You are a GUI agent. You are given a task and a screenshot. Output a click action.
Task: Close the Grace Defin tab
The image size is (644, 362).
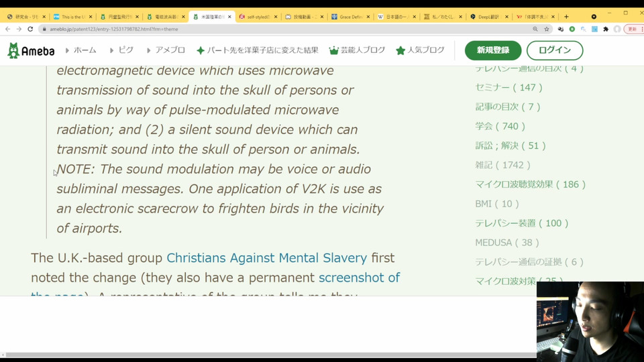click(x=368, y=17)
